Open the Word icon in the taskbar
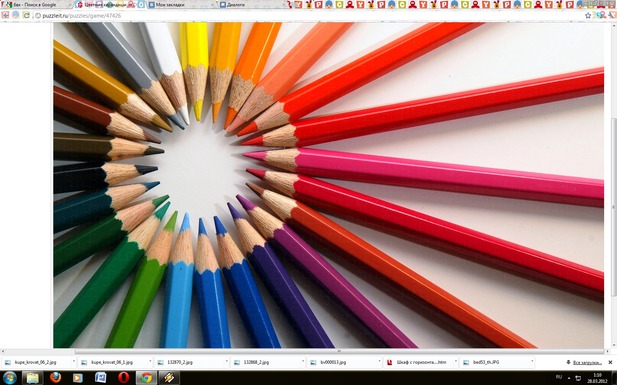The height and width of the screenshot is (385, 617). pyautogui.click(x=101, y=378)
